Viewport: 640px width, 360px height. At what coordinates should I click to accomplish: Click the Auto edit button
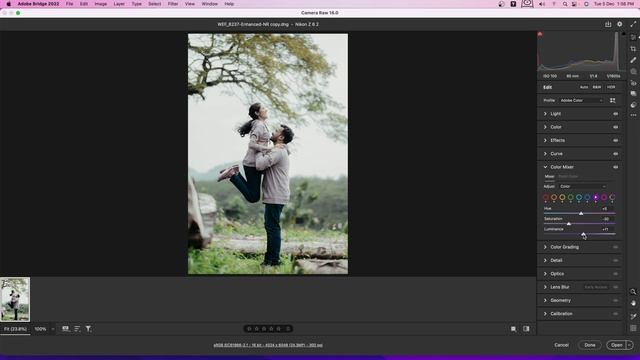584,87
